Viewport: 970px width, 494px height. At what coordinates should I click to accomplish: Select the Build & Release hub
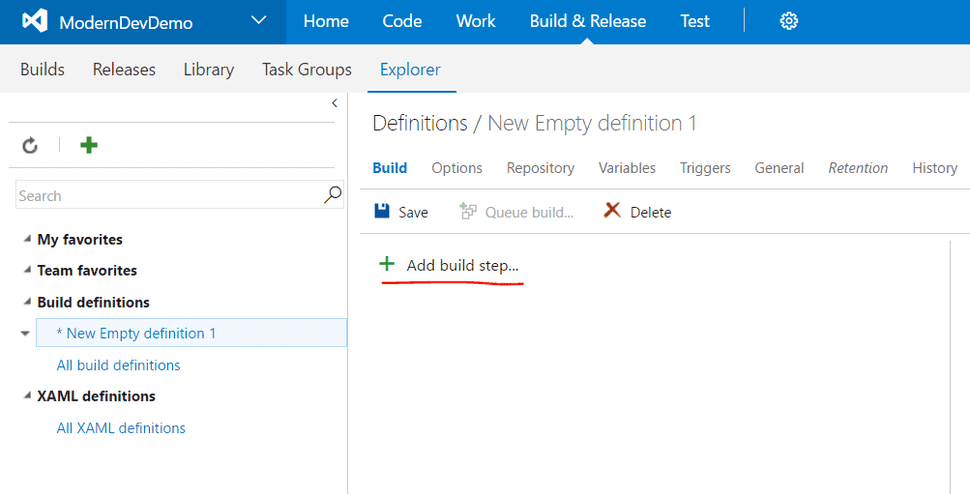(588, 21)
